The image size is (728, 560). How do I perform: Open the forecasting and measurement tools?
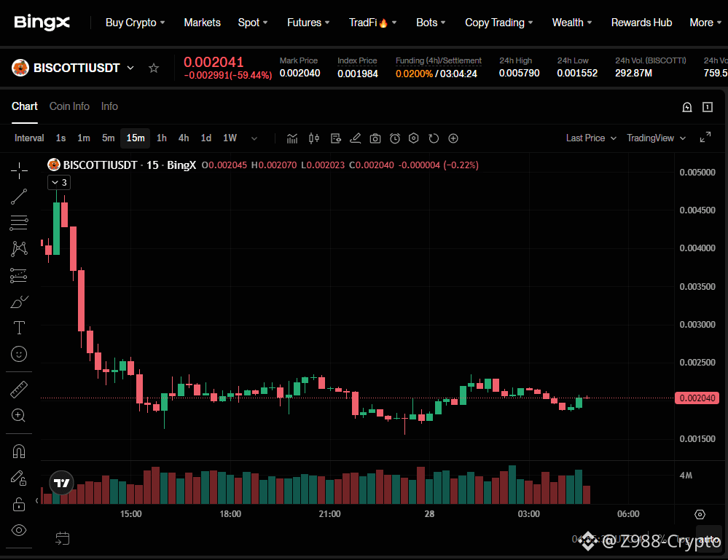[19, 275]
